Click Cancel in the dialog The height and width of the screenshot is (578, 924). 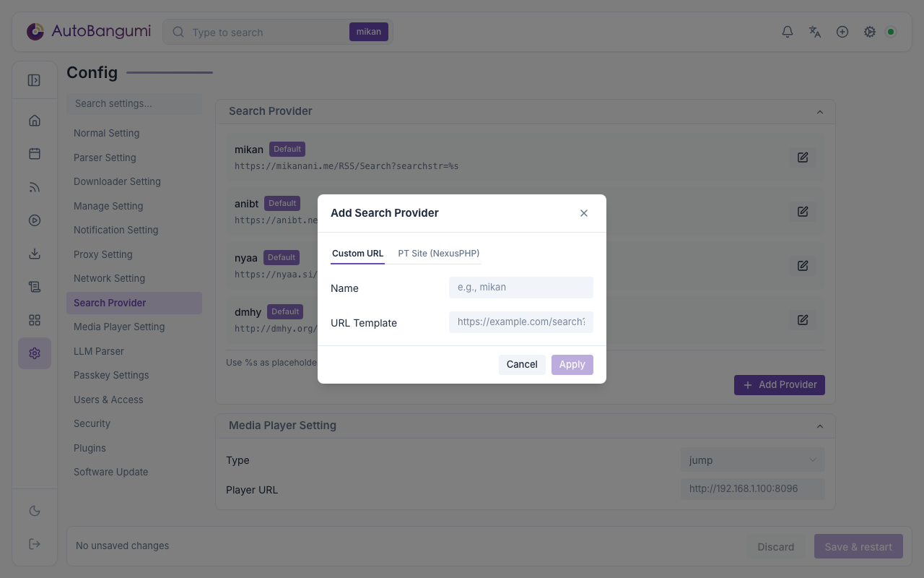[522, 365]
